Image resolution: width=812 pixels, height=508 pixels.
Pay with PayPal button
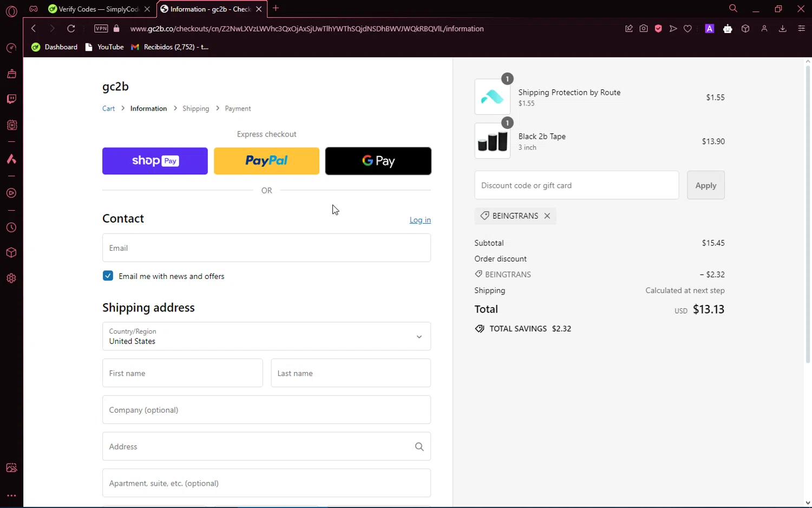pyautogui.click(x=266, y=161)
